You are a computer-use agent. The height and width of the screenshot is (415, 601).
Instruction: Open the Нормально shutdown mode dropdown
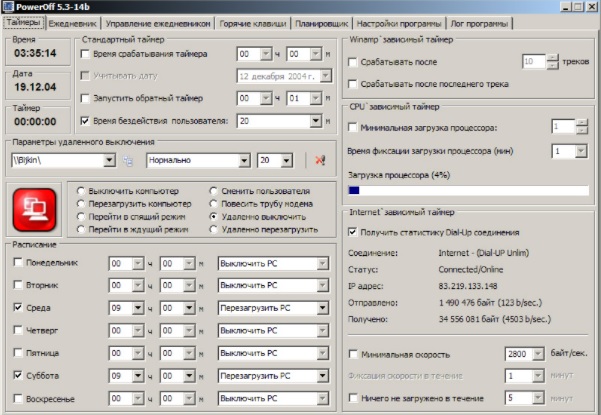(244, 161)
